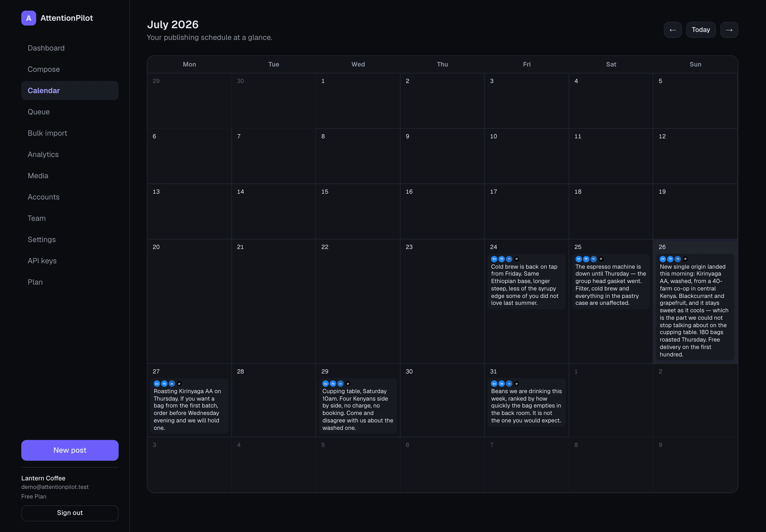The width and height of the screenshot is (766, 532).
Task: Click the July 2026 heading
Action: (x=173, y=24)
